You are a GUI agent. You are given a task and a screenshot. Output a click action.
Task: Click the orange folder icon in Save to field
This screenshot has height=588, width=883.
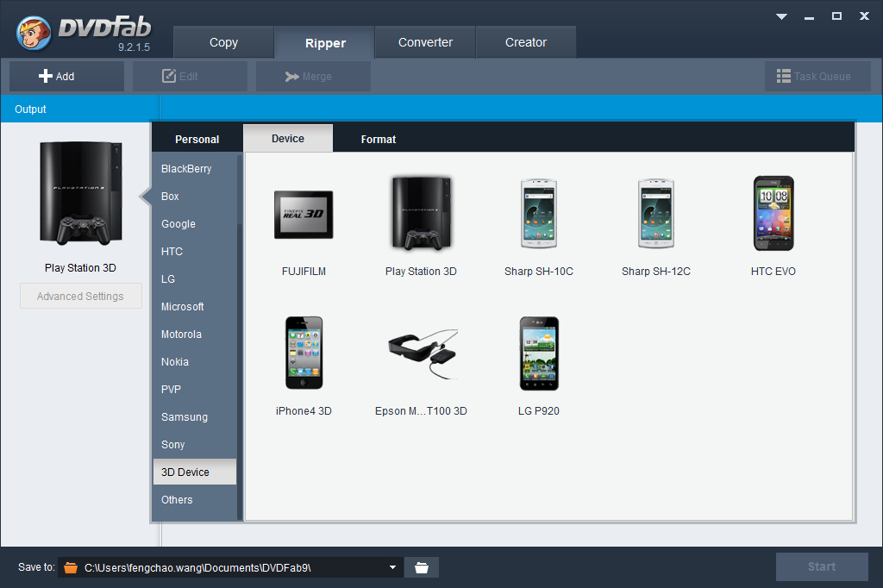[x=71, y=567]
